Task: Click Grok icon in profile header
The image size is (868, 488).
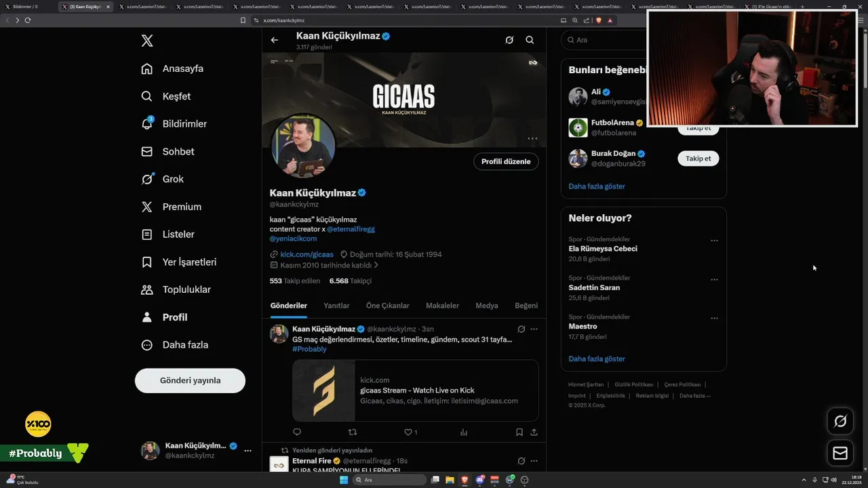Action: [x=509, y=40]
